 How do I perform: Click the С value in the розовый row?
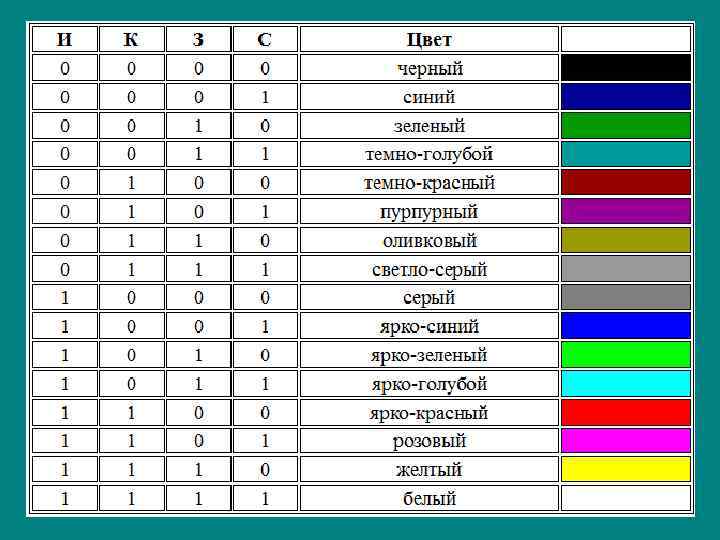point(265,441)
